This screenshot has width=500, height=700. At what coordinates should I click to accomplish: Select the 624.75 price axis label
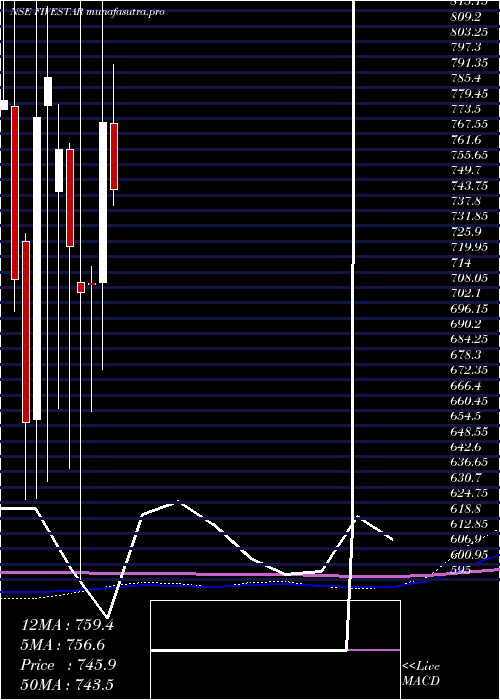pos(468,494)
